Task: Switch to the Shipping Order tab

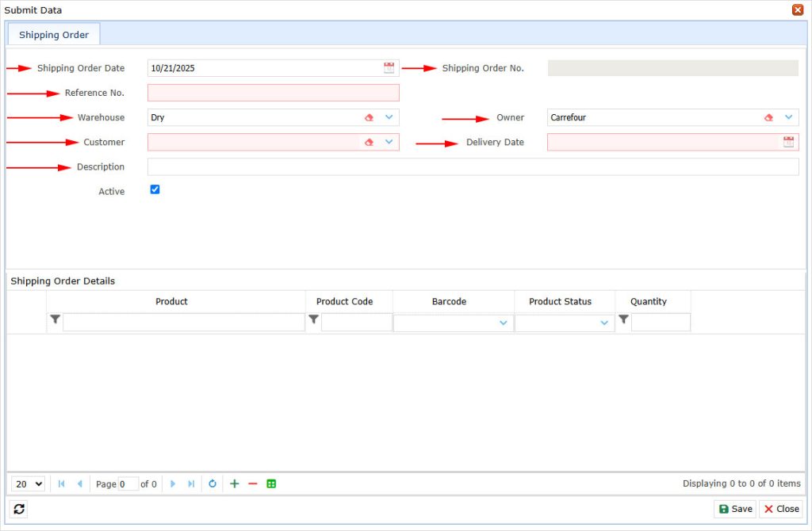Action: pyautogui.click(x=54, y=35)
